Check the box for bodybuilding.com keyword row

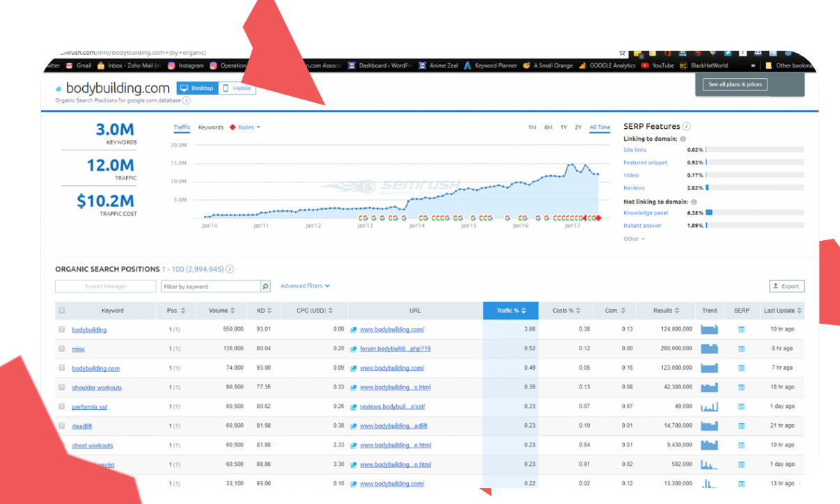(x=62, y=368)
